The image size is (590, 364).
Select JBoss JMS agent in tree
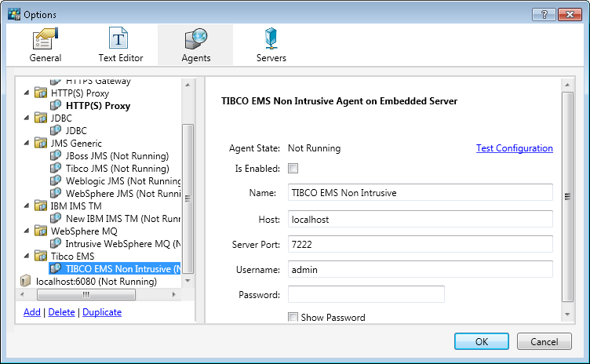[117, 155]
